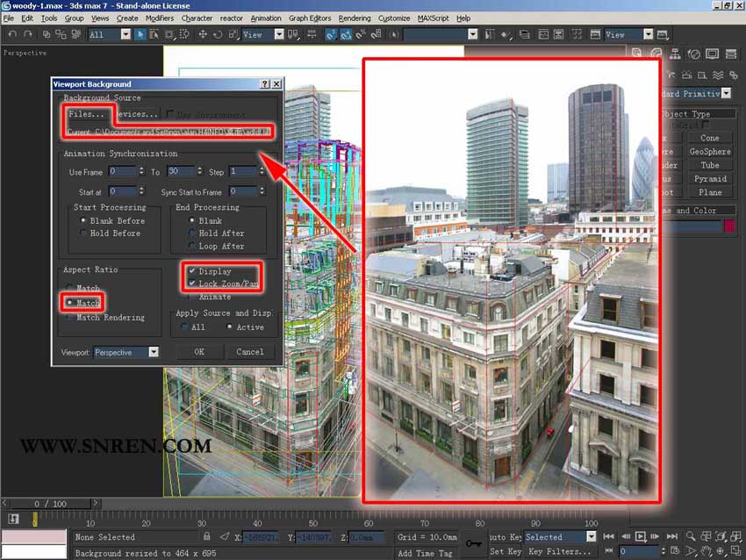Click the Play Animation button

[x=641, y=536]
